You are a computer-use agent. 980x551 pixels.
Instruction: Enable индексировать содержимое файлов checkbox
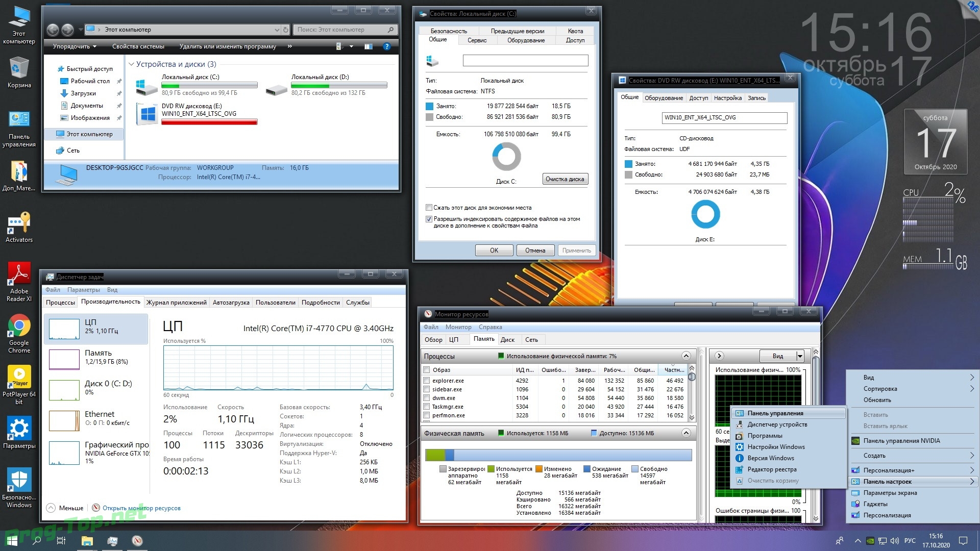[428, 218]
